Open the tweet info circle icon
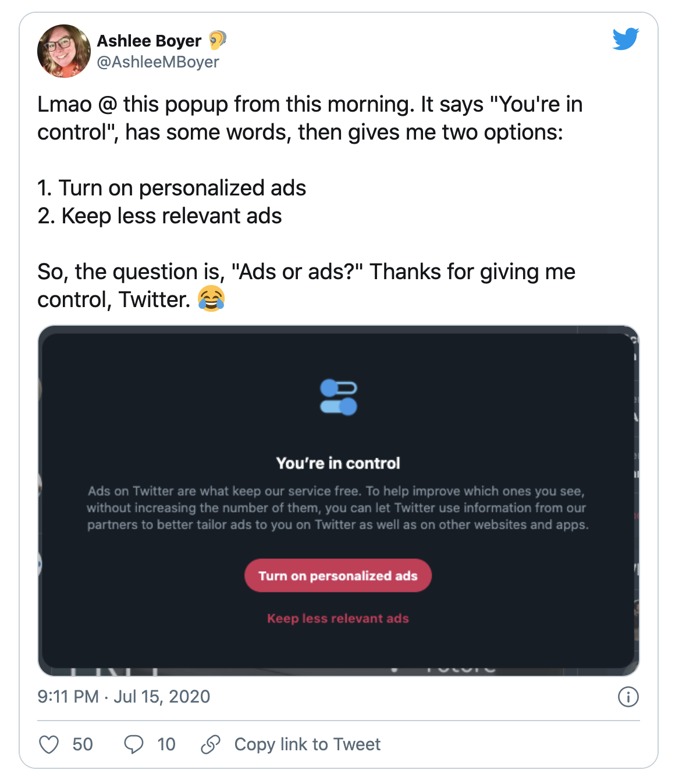 click(x=628, y=697)
